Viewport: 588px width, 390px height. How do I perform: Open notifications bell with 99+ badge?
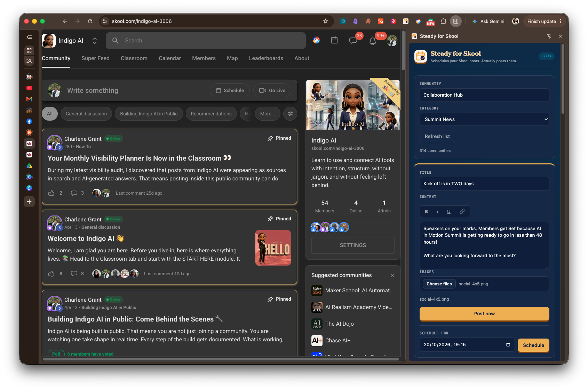click(373, 41)
